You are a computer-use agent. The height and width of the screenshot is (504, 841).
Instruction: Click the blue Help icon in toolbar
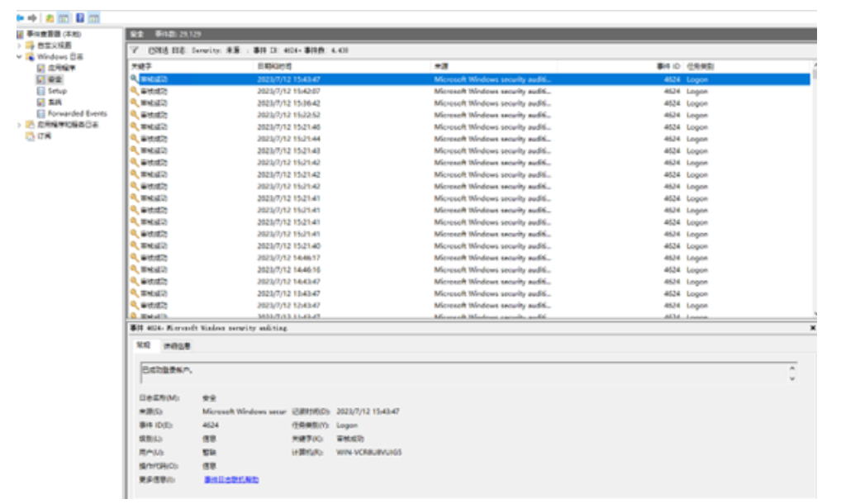point(80,17)
